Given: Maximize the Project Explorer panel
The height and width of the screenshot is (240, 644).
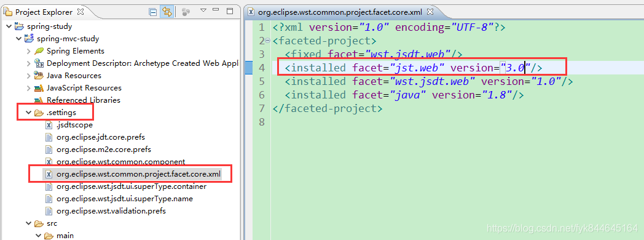Looking at the screenshot, I should [x=230, y=10].
